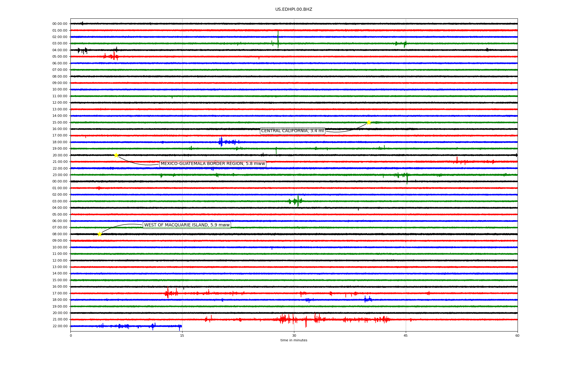Click the US.EDHPI.00.BHZ plot title

coord(293,10)
